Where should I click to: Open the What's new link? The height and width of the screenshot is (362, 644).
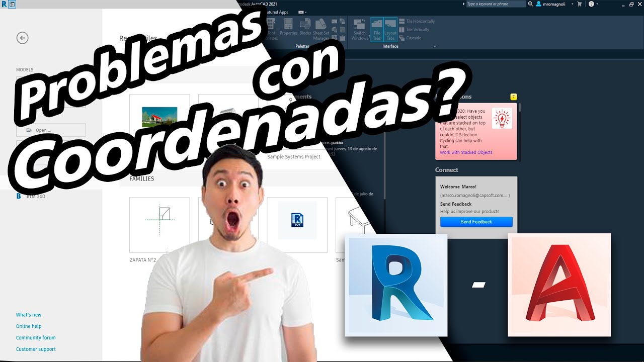29,315
